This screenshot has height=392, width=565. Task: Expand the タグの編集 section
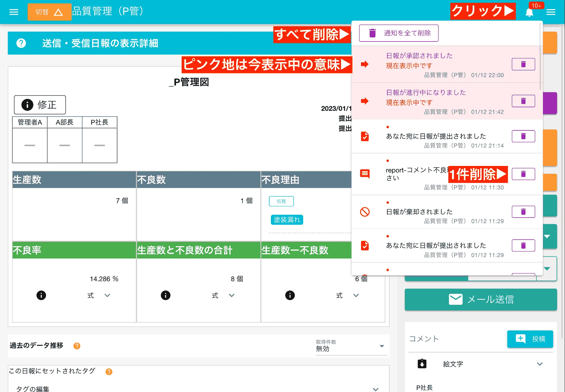376,388
